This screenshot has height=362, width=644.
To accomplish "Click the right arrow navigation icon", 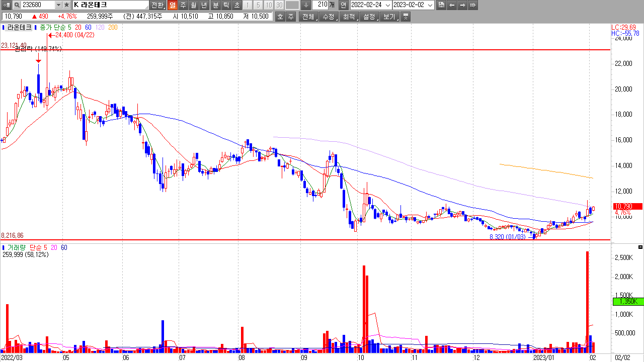I will (462, 5).
